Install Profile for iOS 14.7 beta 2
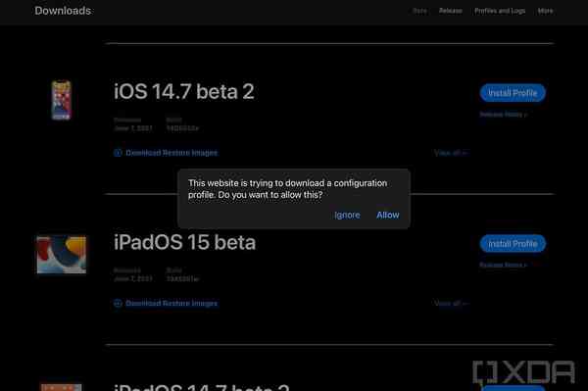Image resolution: width=588 pixels, height=391 pixels. click(513, 93)
